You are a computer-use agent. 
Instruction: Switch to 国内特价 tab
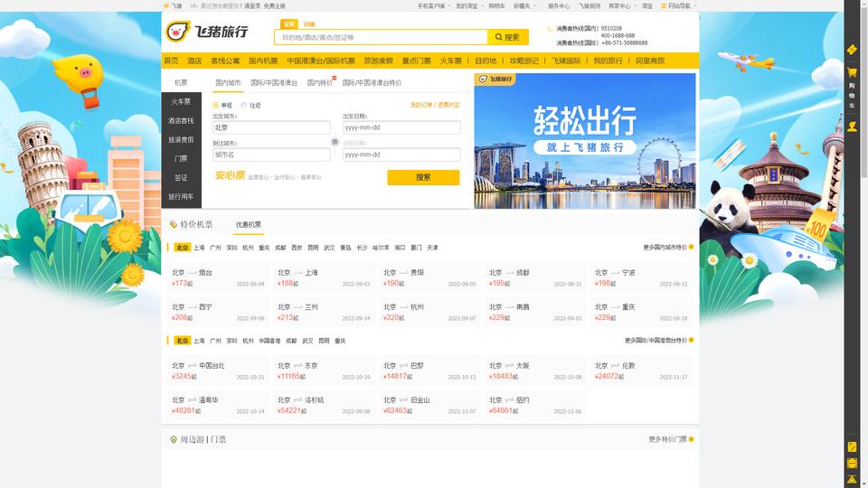(320, 82)
